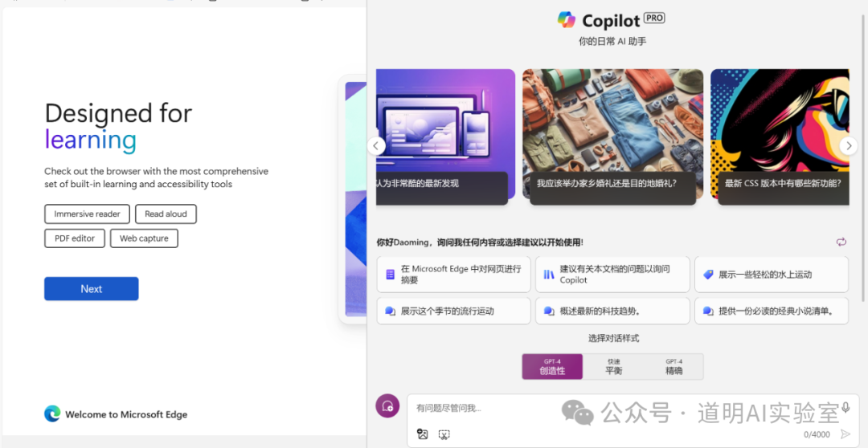The height and width of the screenshot is (448, 868).
Task: Select 展示一些轻松的水上运动 suggestion
Action: click(771, 275)
